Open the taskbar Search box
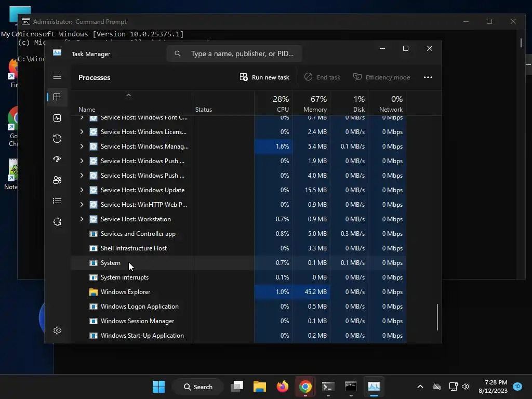 [198, 387]
